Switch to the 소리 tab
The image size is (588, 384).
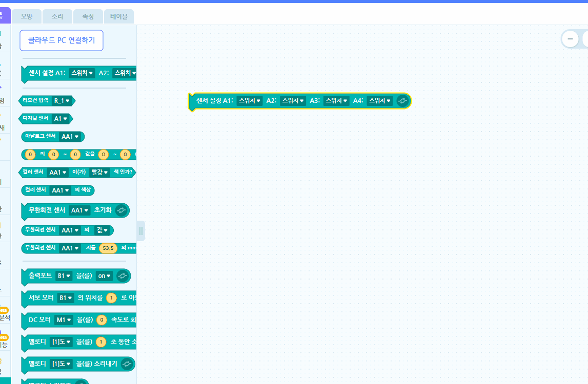[57, 16]
